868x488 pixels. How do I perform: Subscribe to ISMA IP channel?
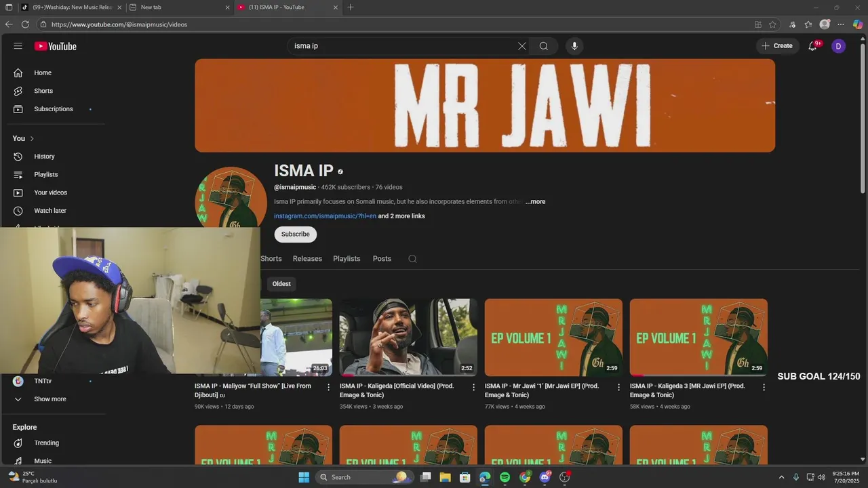click(296, 235)
